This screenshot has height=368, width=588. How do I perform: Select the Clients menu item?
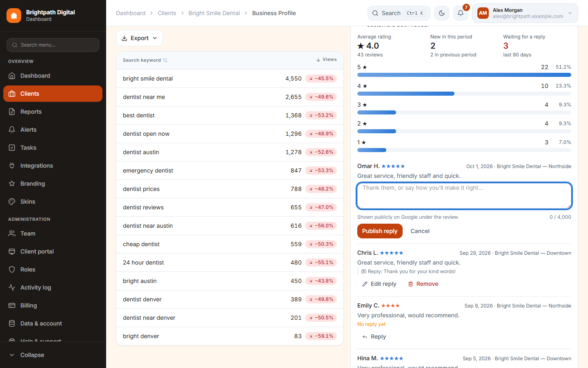point(53,94)
